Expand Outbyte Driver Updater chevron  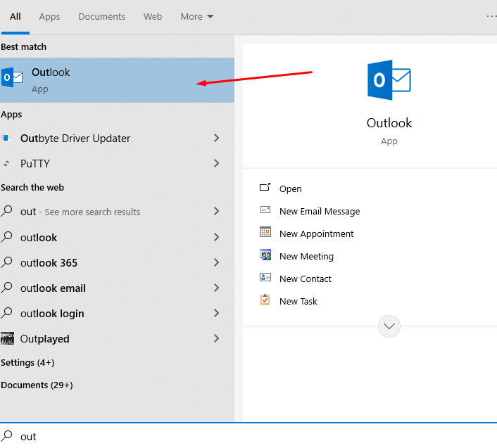click(x=217, y=138)
